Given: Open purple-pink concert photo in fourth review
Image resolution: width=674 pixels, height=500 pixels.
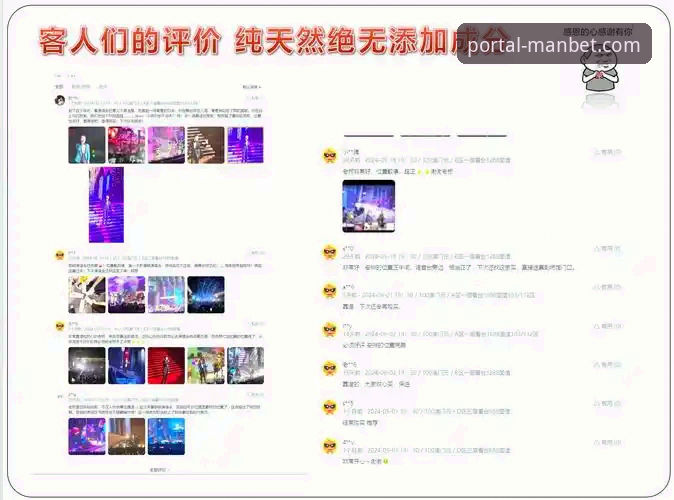Looking at the screenshot, I should point(86,436).
